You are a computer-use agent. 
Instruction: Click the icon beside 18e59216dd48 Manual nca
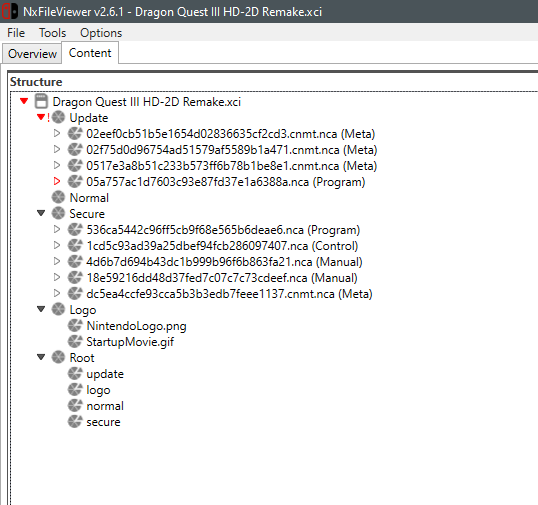[x=75, y=278]
